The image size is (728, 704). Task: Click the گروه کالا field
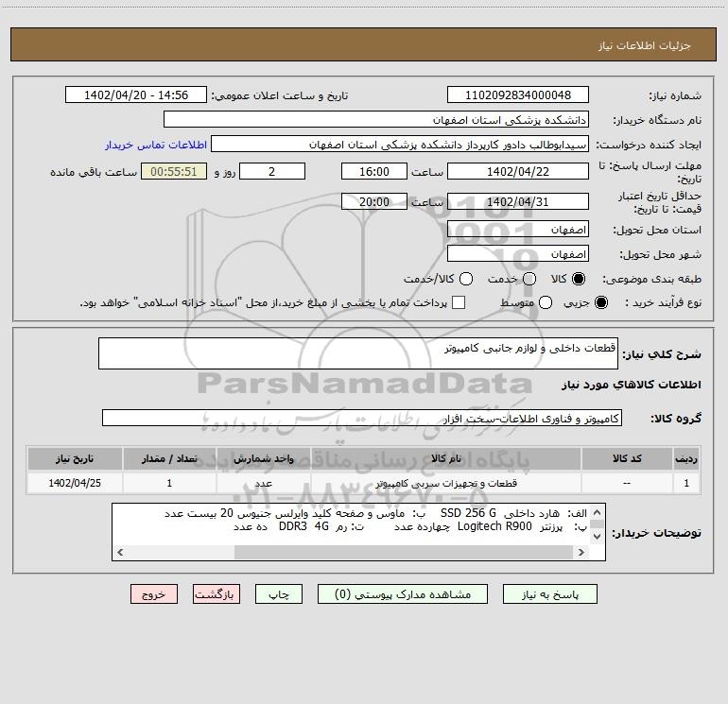coord(362,418)
